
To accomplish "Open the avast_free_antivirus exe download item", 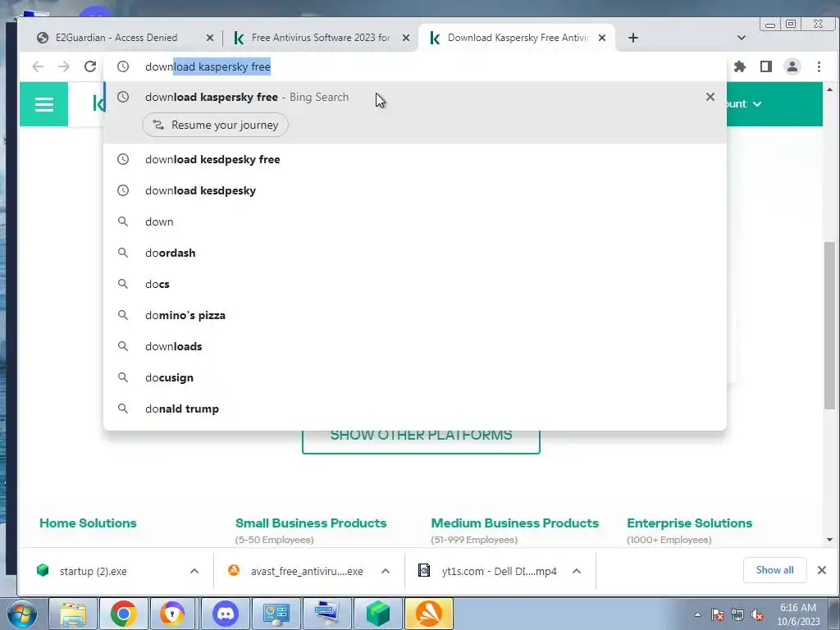I will click(307, 571).
